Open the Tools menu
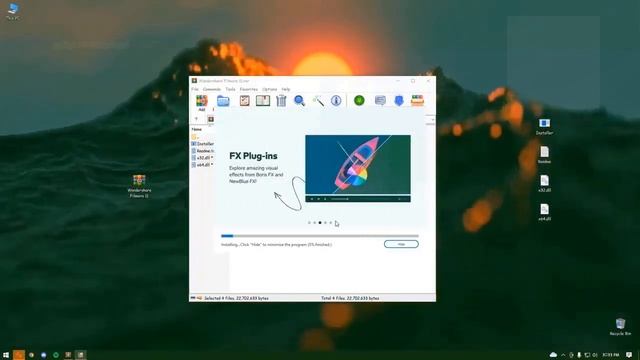Viewport: 640px width, 360px height. pos(230,89)
